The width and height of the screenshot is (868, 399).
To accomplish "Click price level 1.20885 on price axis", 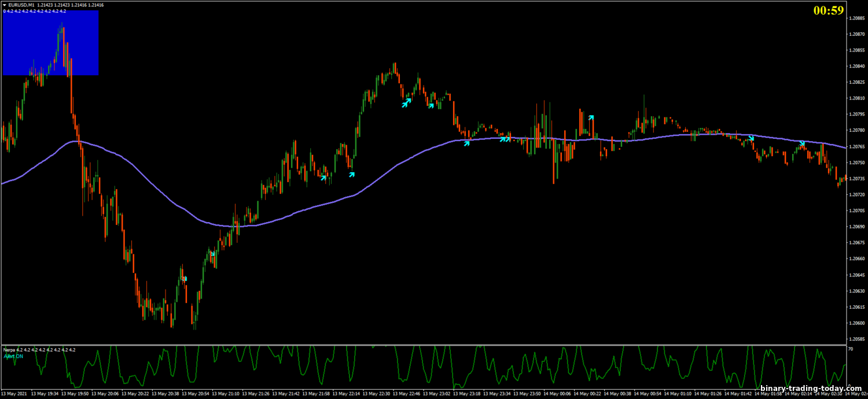I will pyautogui.click(x=856, y=18).
